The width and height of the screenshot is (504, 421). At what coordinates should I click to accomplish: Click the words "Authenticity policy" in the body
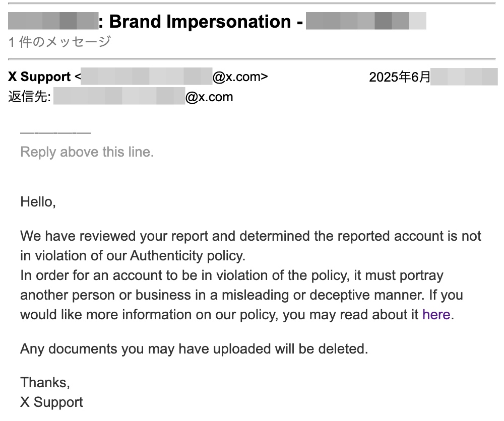[187, 256]
